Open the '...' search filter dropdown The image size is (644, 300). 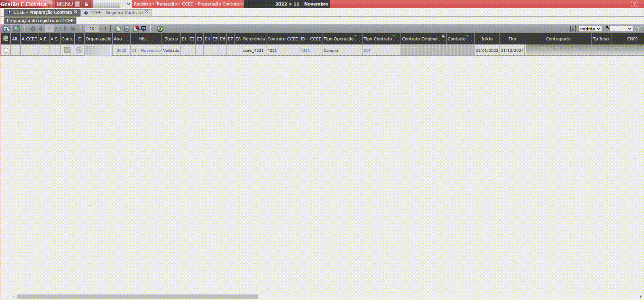click(621, 29)
